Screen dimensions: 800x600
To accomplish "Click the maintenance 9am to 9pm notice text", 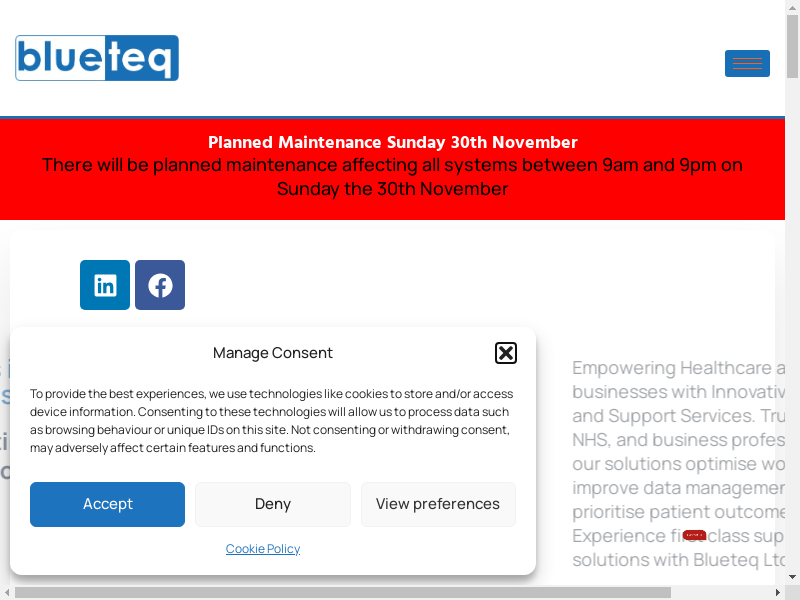I will pyautogui.click(x=392, y=176).
